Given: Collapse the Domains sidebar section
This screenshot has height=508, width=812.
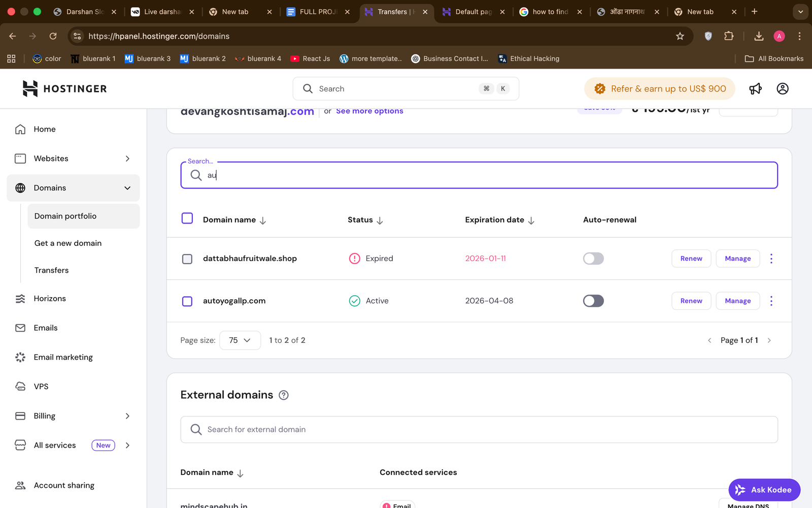Looking at the screenshot, I should point(127,188).
